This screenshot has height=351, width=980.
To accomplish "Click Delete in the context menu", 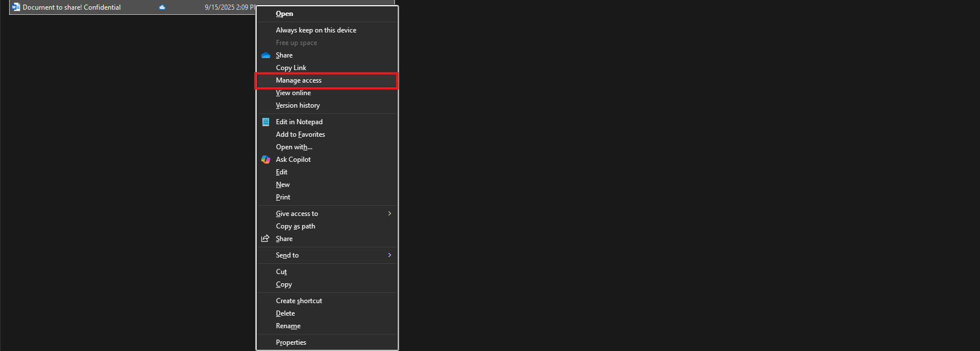I will [x=285, y=313].
